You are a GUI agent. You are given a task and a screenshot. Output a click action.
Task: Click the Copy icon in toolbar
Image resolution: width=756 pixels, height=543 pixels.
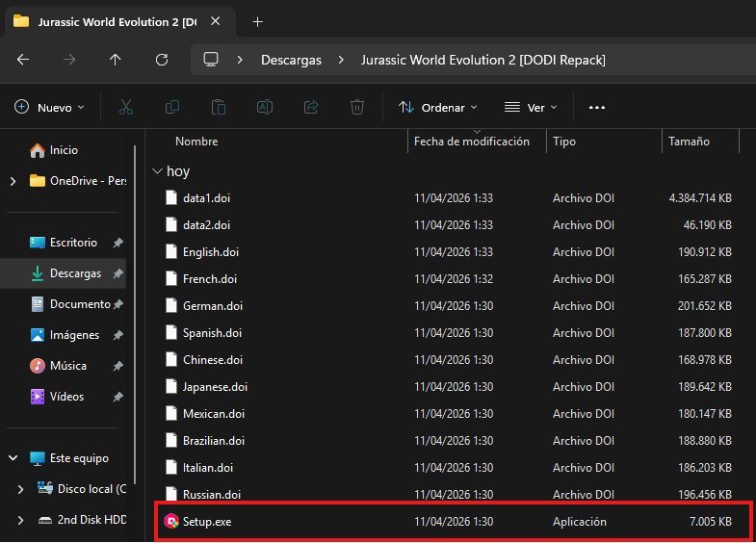click(x=172, y=107)
